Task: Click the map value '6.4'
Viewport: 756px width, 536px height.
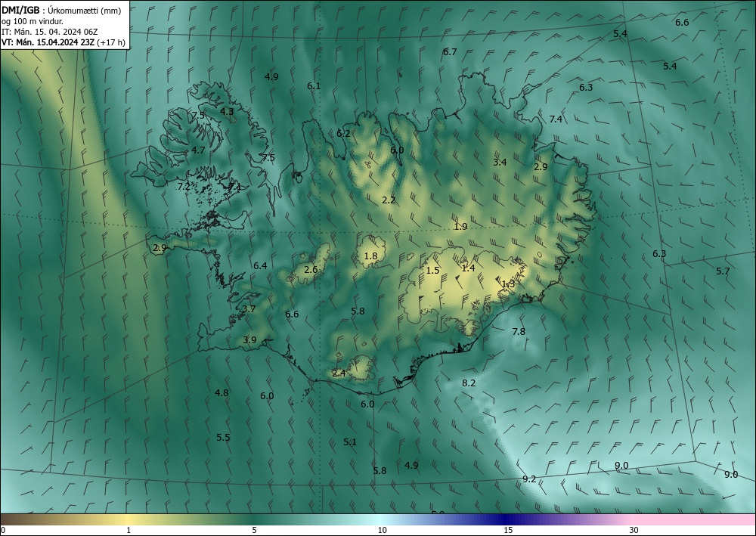Action: coord(260,265)
